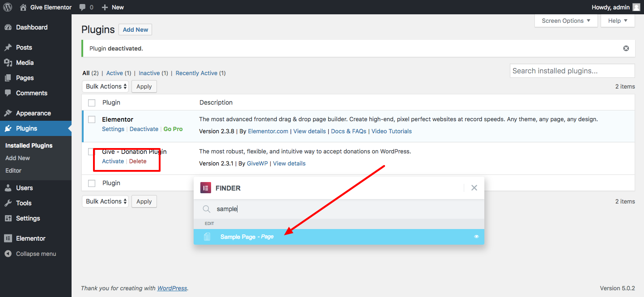Check the Give - Donation Plugin checkbox
This screenshot has height=297, width=644.
click(92, 152)
